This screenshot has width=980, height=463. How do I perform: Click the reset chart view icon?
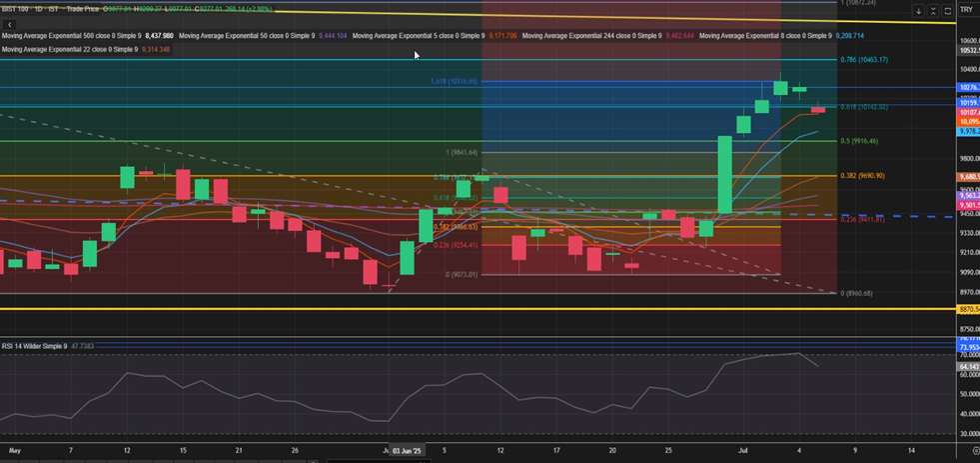point(947,11)
